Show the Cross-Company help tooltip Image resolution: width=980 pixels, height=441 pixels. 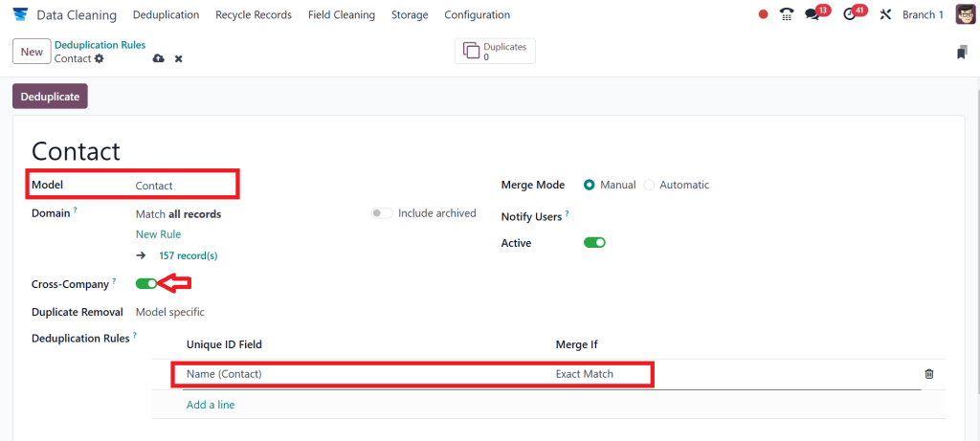[x=115, y=281]
